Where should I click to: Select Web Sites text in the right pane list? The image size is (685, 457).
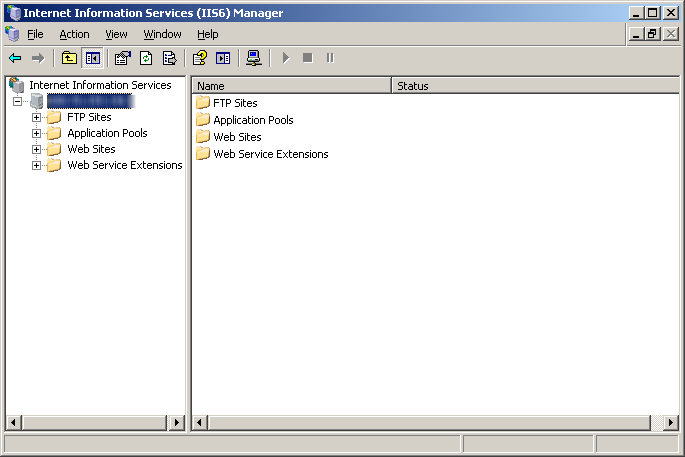click(x=237, y=137)
